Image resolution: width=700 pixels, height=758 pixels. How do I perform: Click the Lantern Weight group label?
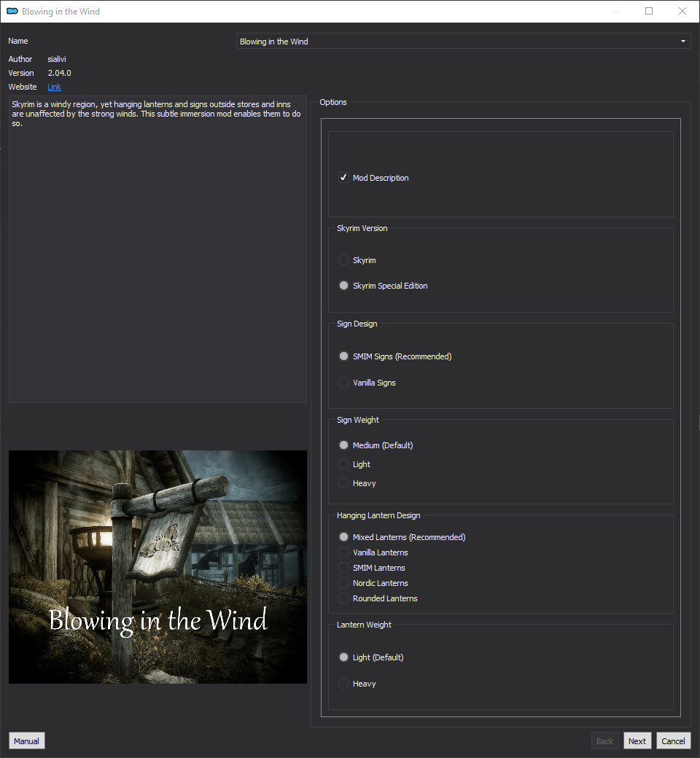click(x=365, y=625)
